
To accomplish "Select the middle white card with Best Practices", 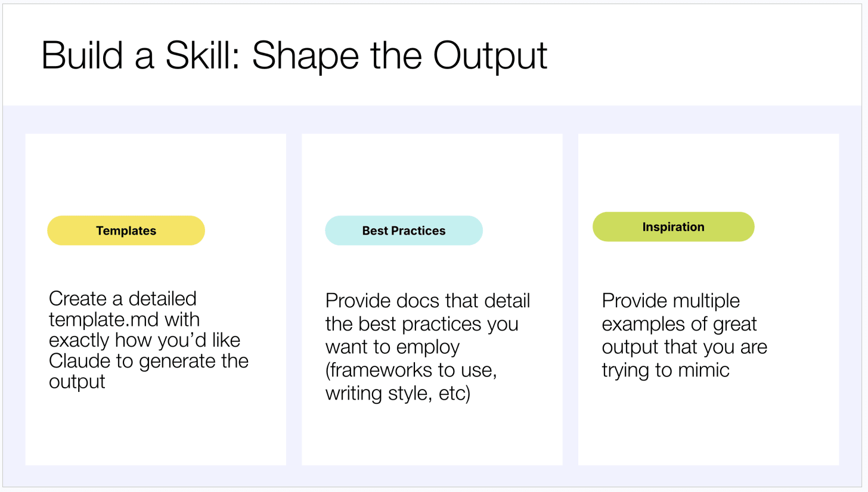I will tap(432, 299).
